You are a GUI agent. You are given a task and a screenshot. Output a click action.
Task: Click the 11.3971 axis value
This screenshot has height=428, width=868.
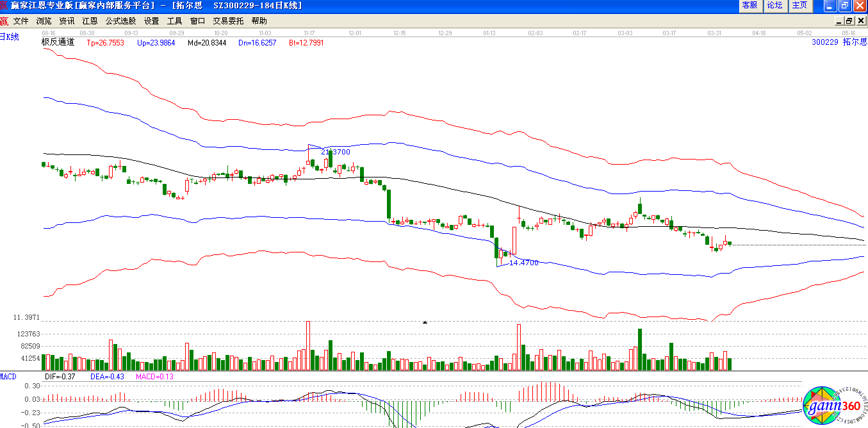[x=27, y=317]
